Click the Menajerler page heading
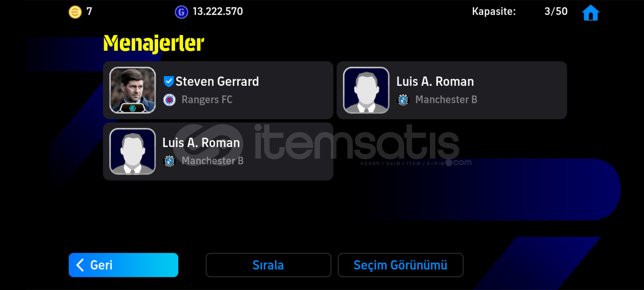This screenshot has width=644, height=290. [x=154, y=44]
